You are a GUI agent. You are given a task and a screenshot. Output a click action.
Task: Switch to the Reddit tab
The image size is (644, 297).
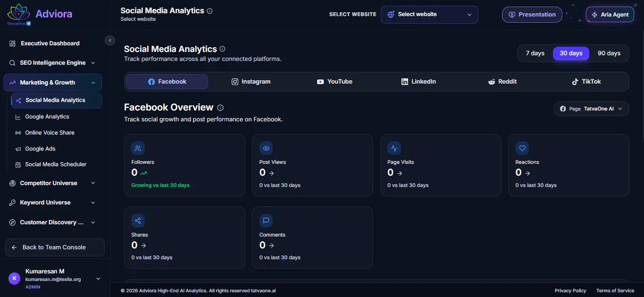[502, 82]
